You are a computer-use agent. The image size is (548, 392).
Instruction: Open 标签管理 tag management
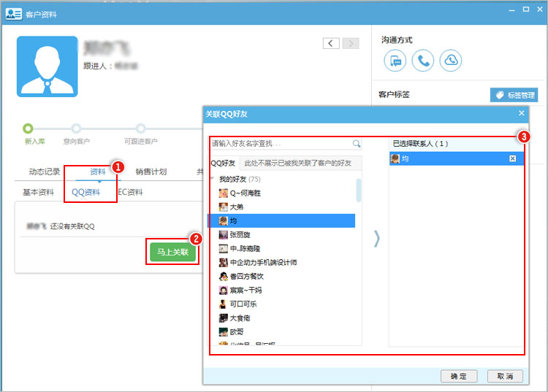(514, 95)
